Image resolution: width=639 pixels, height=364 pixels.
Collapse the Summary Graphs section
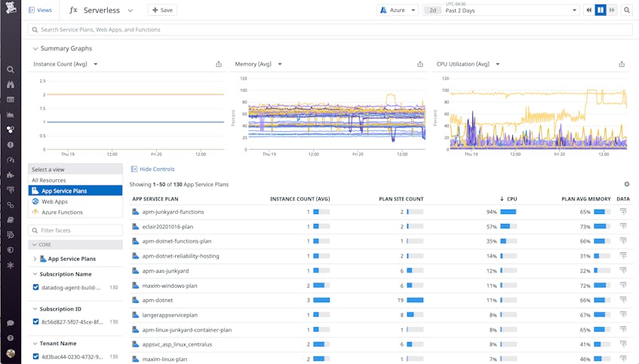pos(35,48)
